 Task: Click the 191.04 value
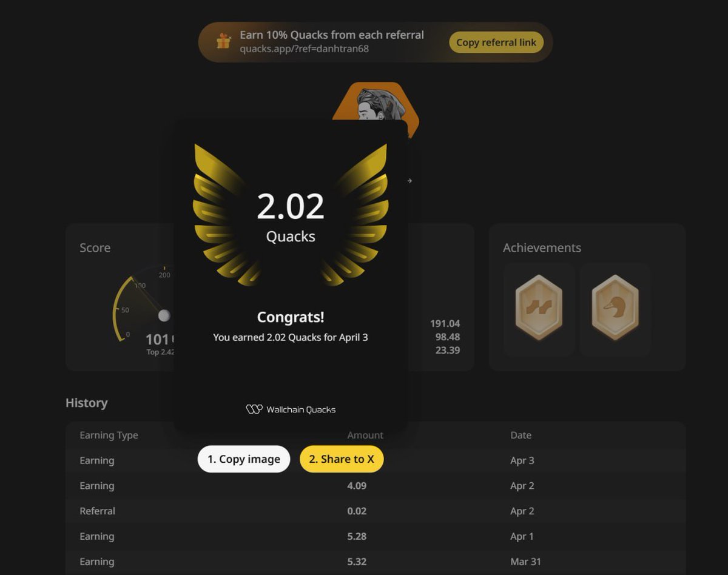point(445,323)
